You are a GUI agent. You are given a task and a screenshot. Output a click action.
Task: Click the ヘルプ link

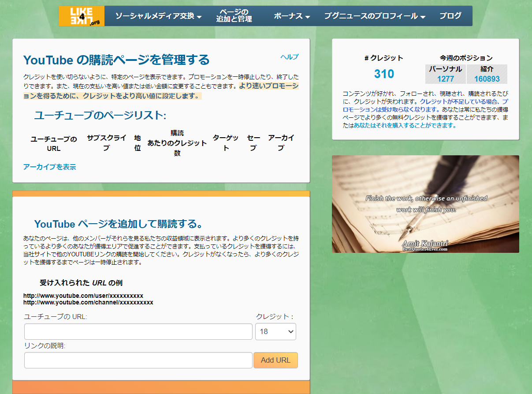pos(290,56)
